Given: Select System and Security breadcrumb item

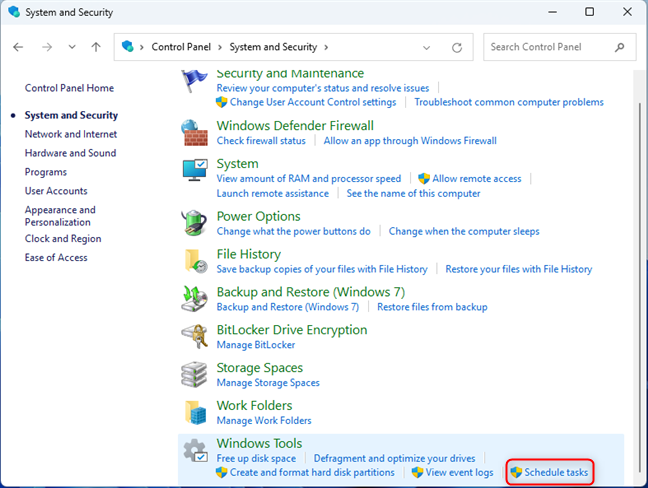Looking at the screenshot, I should pos(273,47).
